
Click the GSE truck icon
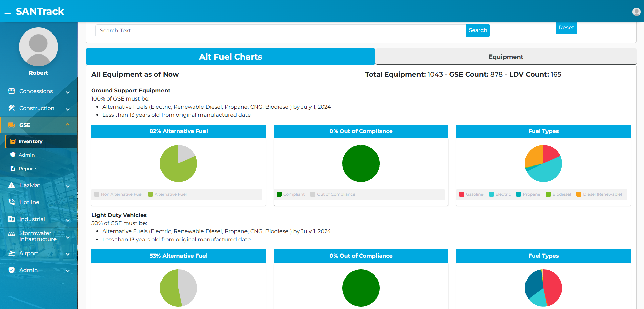[12, 125]
